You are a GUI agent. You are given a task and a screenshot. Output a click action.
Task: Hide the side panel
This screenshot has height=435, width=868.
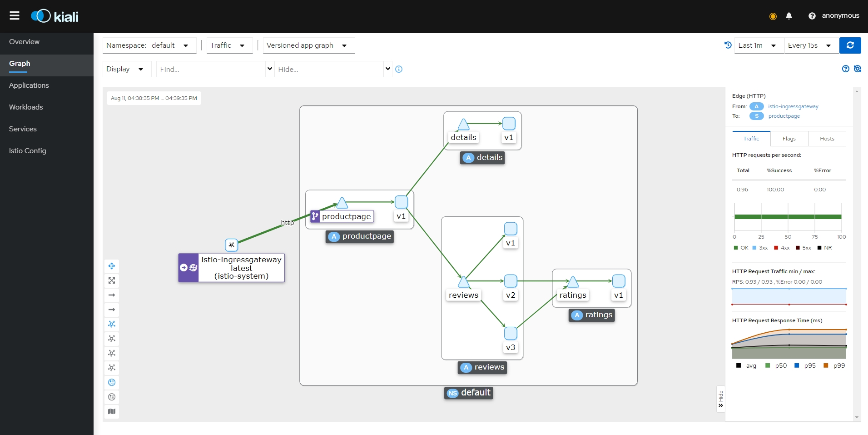(x=720, y=399)
